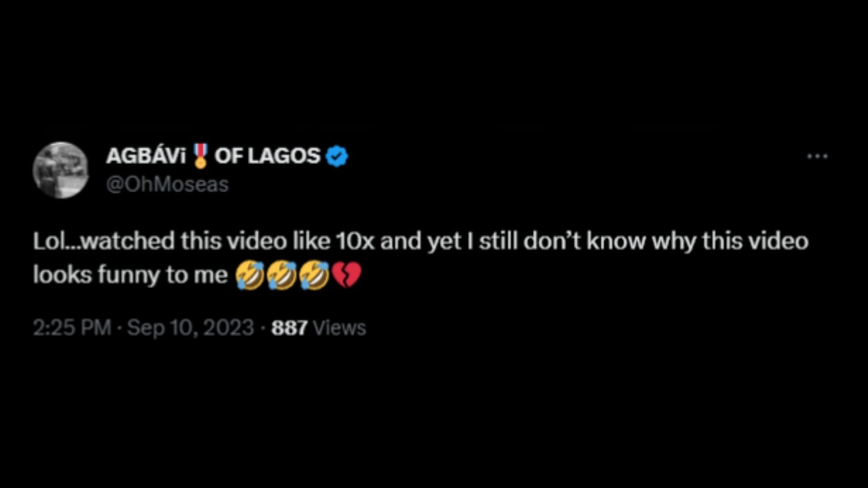Click the AGBÁVI display name
The width and height of the screenshot is (868, 488).
pyautogui.click(x=146, y=155)
